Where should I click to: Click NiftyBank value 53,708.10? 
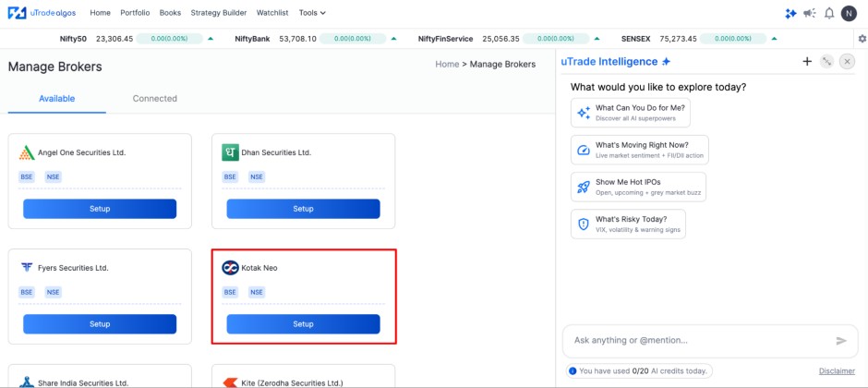click(x=298, y=39)
